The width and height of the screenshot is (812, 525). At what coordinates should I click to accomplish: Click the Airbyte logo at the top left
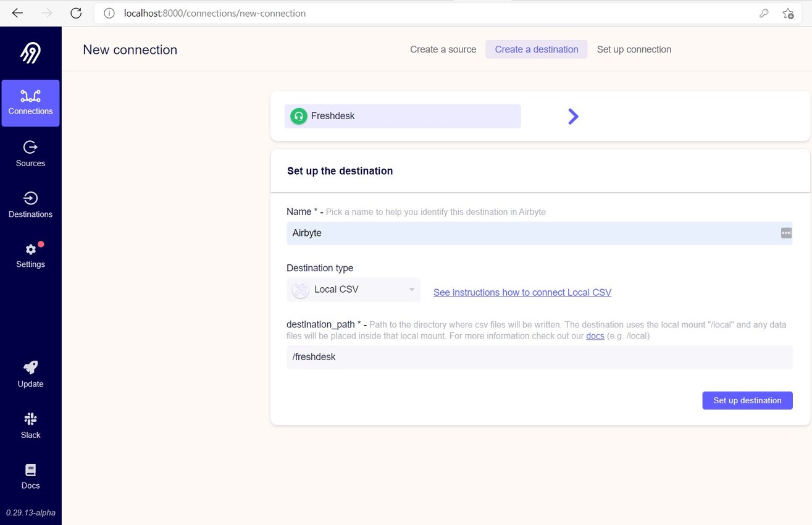pyautogui.click(x=30, y=52)
